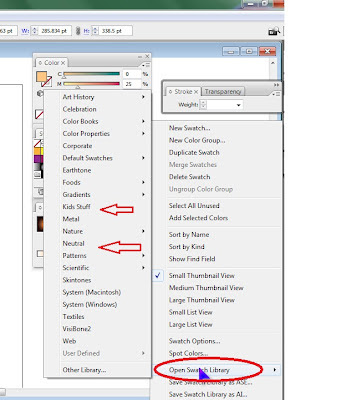Open the Default Swatches submenu
Screen dimensions: 362x400
[x=97, y=158]
